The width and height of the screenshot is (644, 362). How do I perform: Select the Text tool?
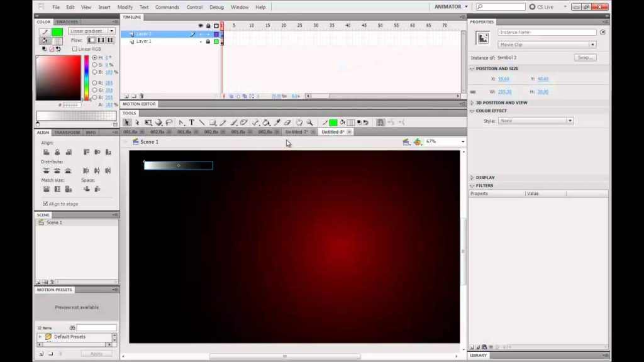point(192,123)
